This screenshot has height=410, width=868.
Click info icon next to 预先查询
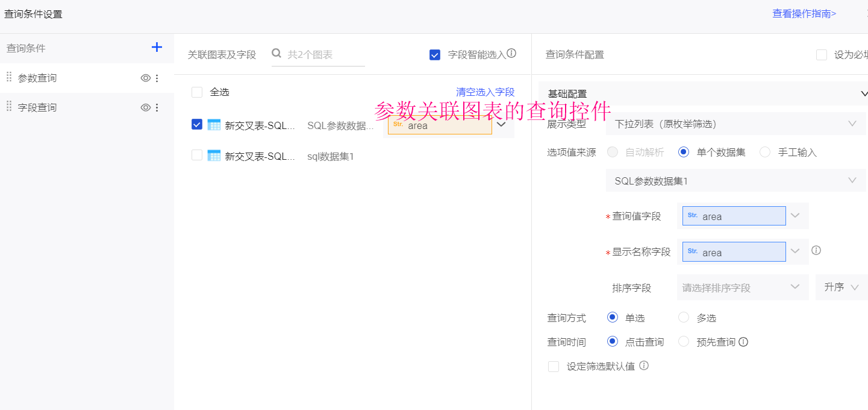pyautogui.click(x=743, y=342)
